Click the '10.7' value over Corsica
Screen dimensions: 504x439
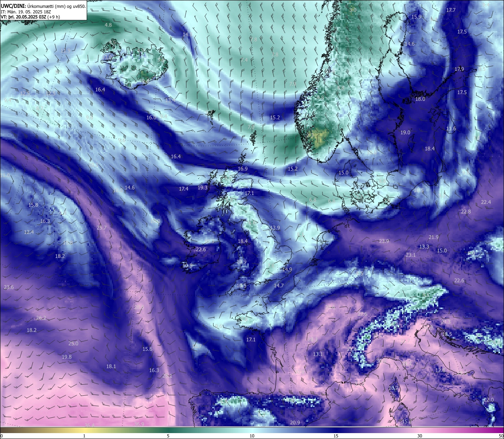[393, 388]
